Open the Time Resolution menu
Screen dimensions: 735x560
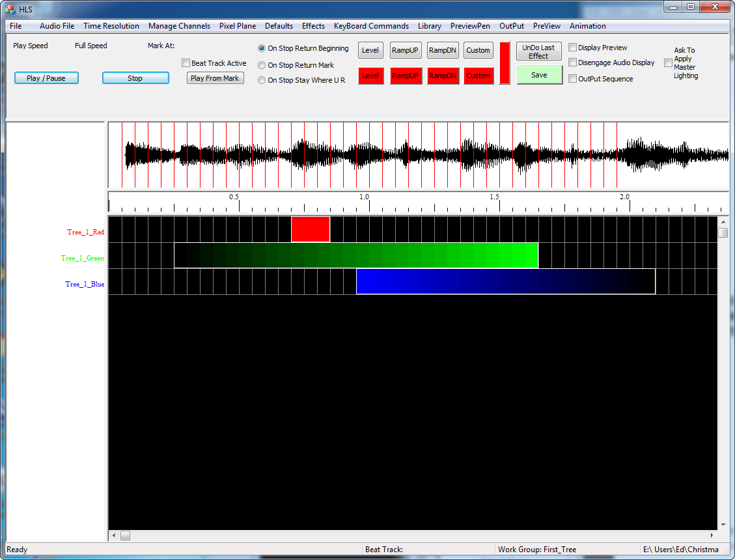click(x=111, y=26)
